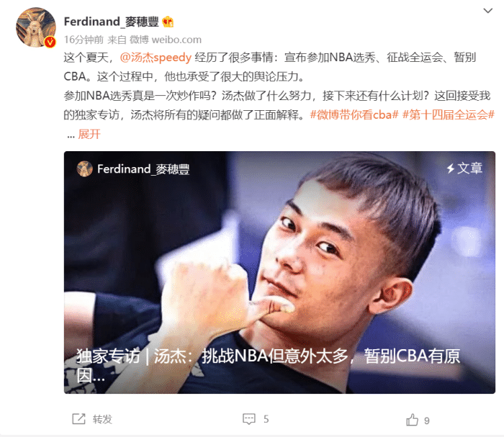
Task: Click Ferdinand_麥穗豐 name on article card
Action: click(143, 169)
